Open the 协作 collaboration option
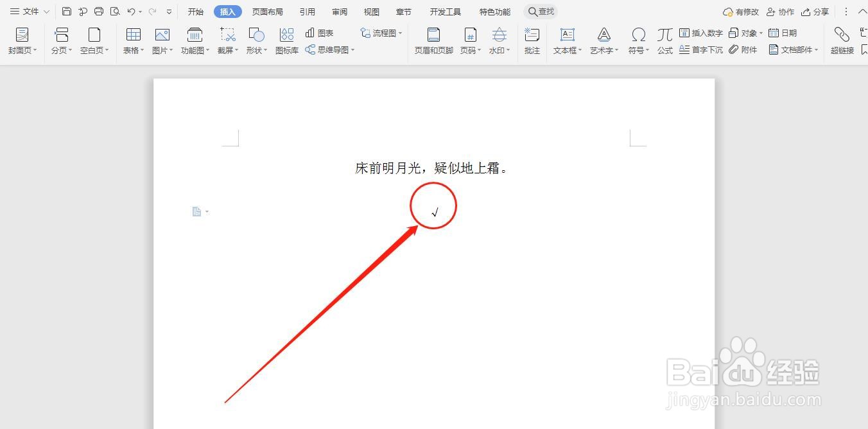This screenshot has width=868, height=429. pyautogui.click(x=780, y=11)
